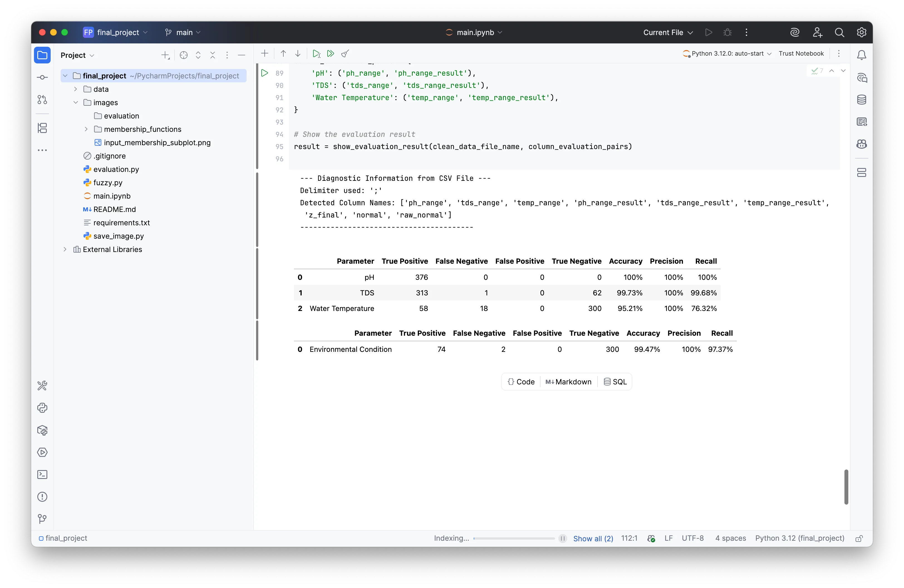Open the main branch dropdown
Image resolution: width=904 pixels, height=588 pixels.
183,33
